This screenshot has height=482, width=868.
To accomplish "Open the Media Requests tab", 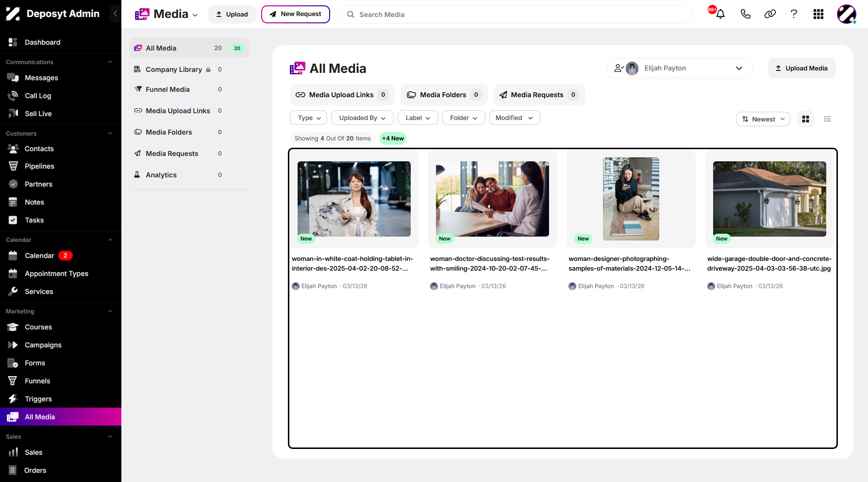I will [539, 95].
